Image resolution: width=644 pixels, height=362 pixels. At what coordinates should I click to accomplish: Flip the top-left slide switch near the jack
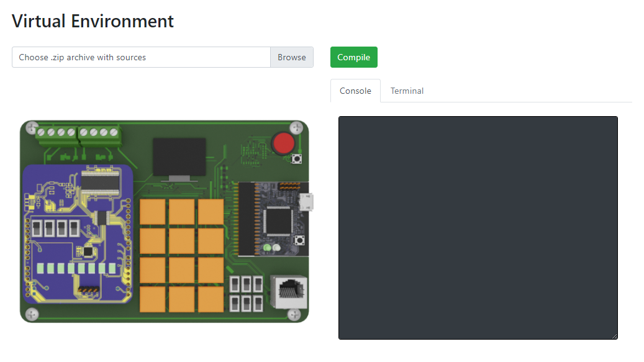(235, 284)
